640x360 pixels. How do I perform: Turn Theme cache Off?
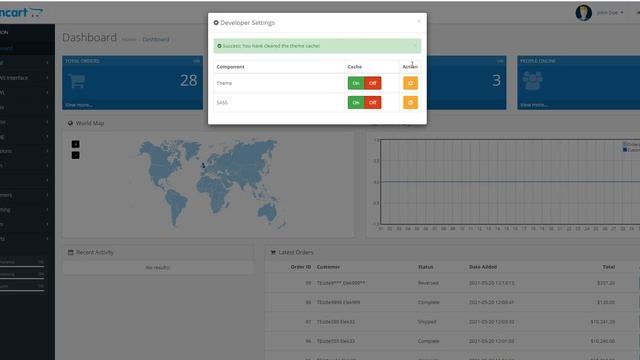click(x=373, y=83)
